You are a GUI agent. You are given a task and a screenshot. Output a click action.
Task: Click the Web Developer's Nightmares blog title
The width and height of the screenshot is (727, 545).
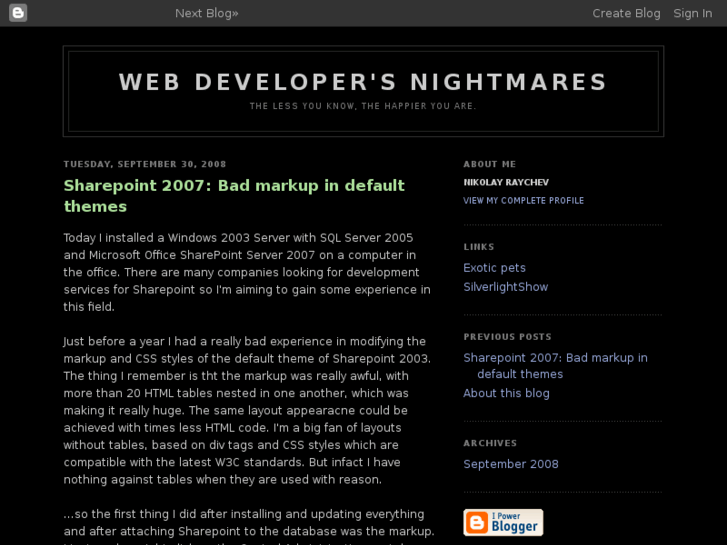pyautogui.click(x=363, y=82)
